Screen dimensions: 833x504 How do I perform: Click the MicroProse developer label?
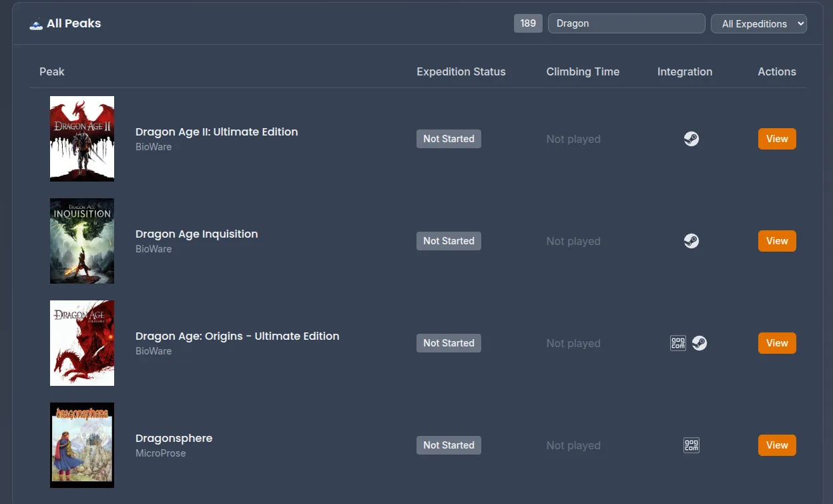(161, 453)
